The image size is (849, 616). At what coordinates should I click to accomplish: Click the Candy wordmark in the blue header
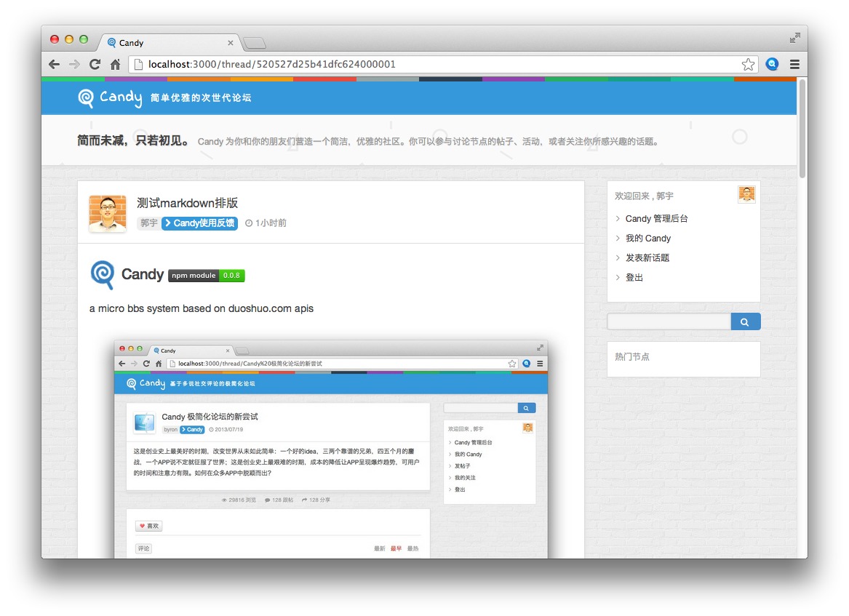(x=121, y=97)
